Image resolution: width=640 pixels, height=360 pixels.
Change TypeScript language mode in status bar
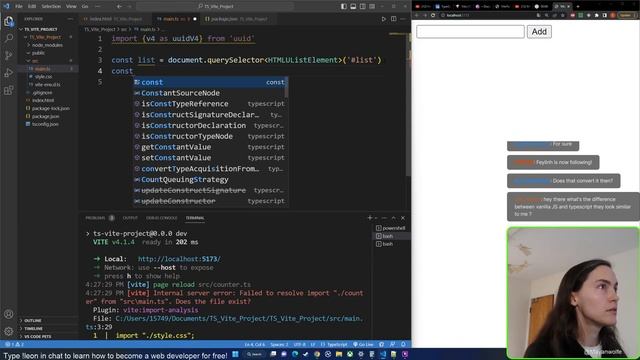coord(334,344)
